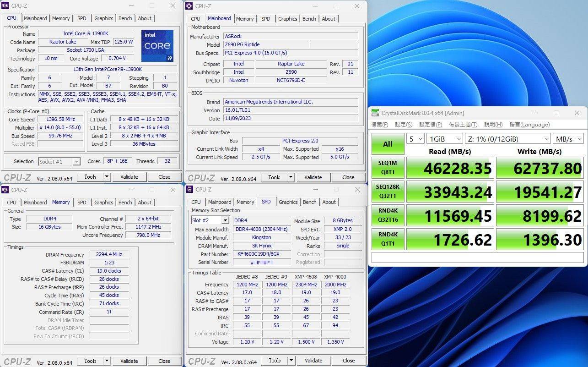Click CPU-Z title icon in SPD window
The height and width of the screenshot is (367, 588).
point(189,189)
